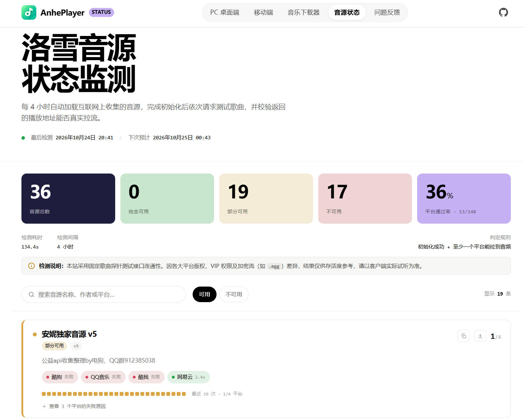Click the AnhePlayer brand name

point(63,13)
